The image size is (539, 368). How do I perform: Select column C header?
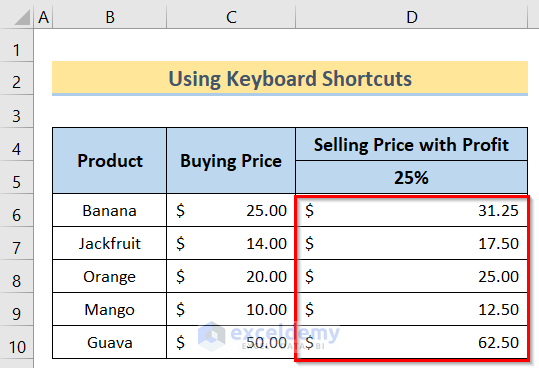[x=231, y=17]
